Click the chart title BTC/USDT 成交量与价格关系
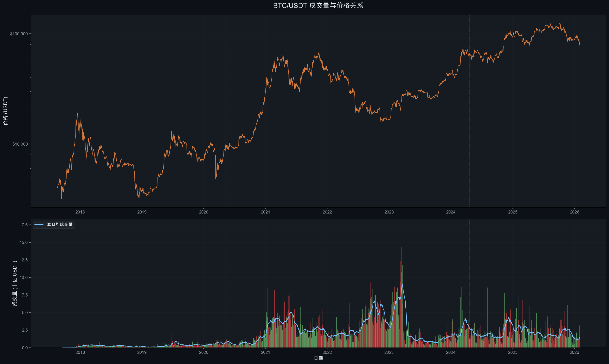This screenshot has width=609, height=364. point(318,6)
